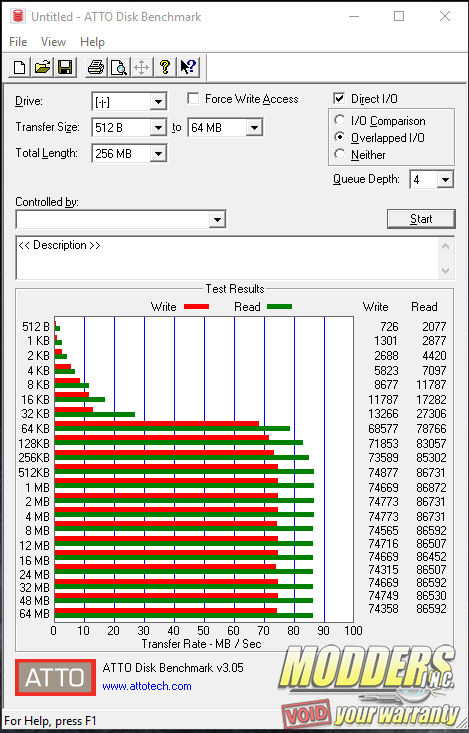This screenshot has width=469, height=733.
Task: Click the write value 13266
Action: pos(383,414)
